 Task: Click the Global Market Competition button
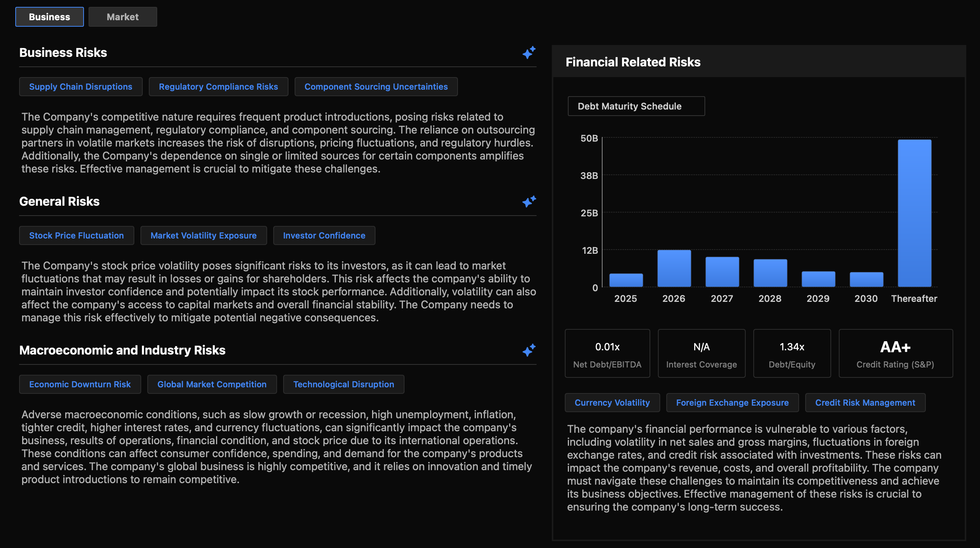click(x=212, y=384)
